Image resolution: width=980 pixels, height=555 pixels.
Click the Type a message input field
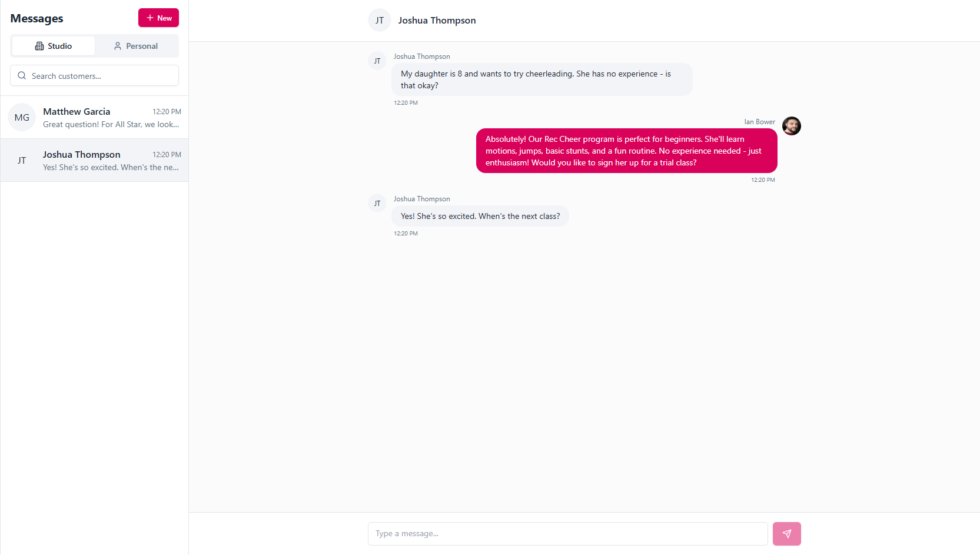pos(567,533)
